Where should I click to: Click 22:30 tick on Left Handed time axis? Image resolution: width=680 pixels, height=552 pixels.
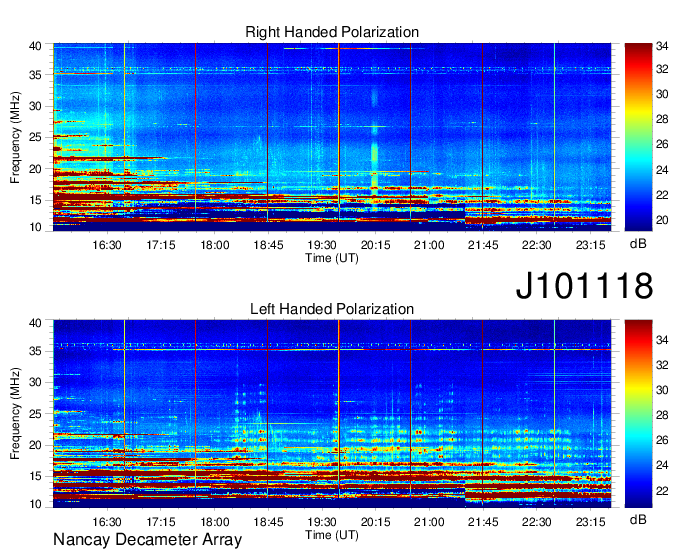click(x=536, y=522)
